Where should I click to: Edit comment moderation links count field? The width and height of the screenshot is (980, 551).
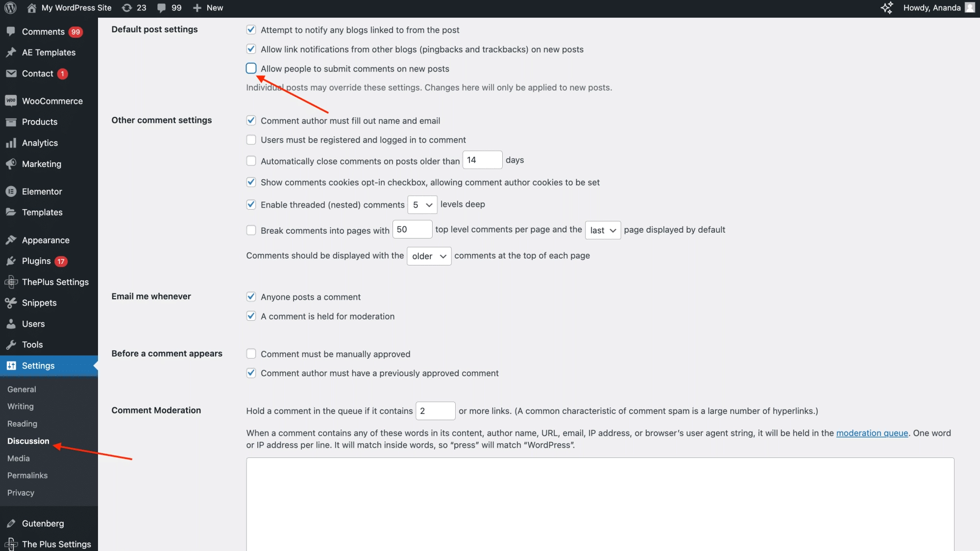(435, 410)
